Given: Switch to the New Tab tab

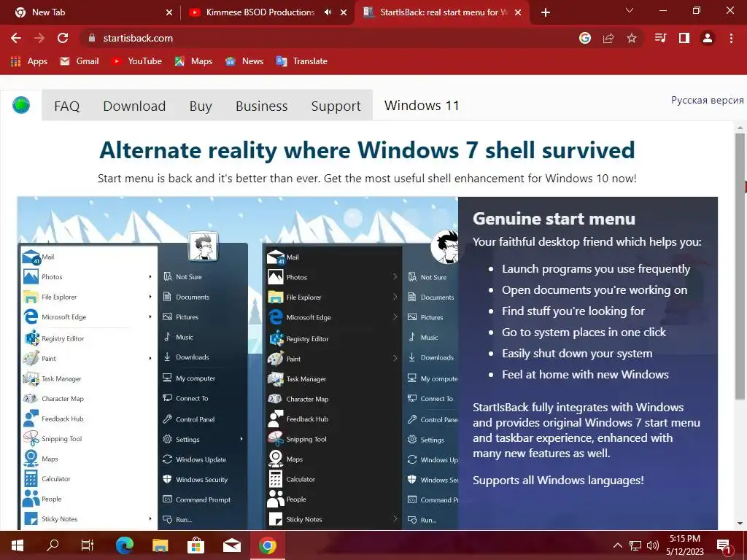Looking at the screenshot, I should (x=90, y=12).
